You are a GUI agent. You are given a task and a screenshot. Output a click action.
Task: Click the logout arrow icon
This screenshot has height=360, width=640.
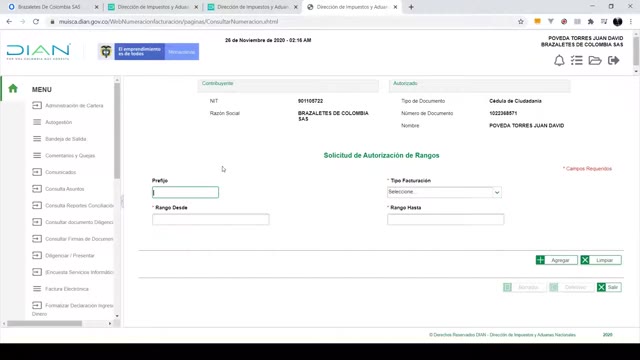[613, 60]
